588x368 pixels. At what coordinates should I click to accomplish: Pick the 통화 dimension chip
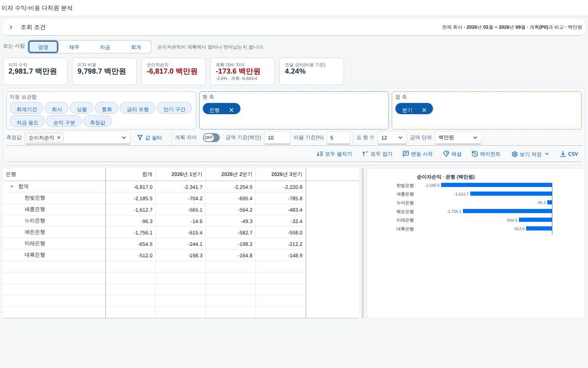coord(107,109)
